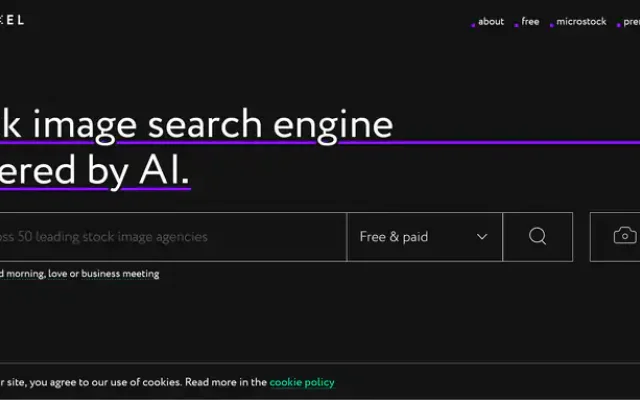Try the 'love' example search link
Viewport: 640px width, 400px height.
click(58, 274)
